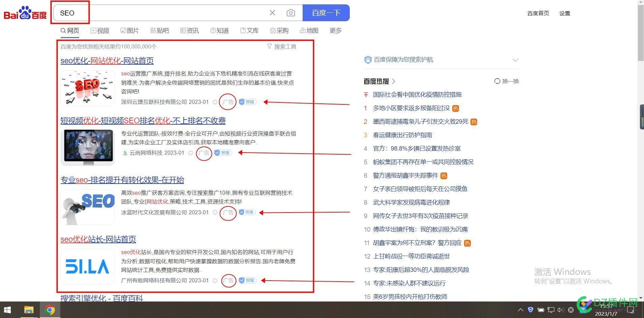Viewport: 644px width, 318px height.
Task: Expand dropdown arrow next to 云尚网络科技 2023-01
Action: (190, 153)
